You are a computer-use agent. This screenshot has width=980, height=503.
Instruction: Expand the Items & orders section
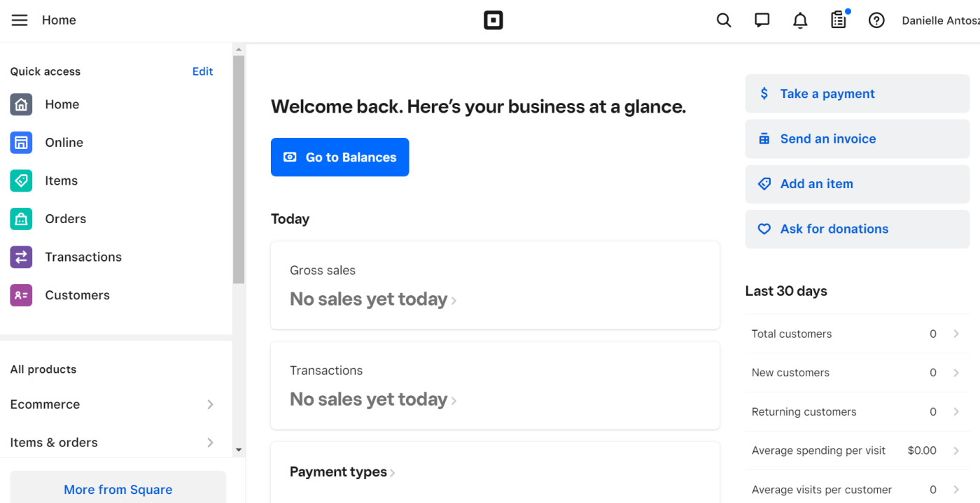coord(112,442)
